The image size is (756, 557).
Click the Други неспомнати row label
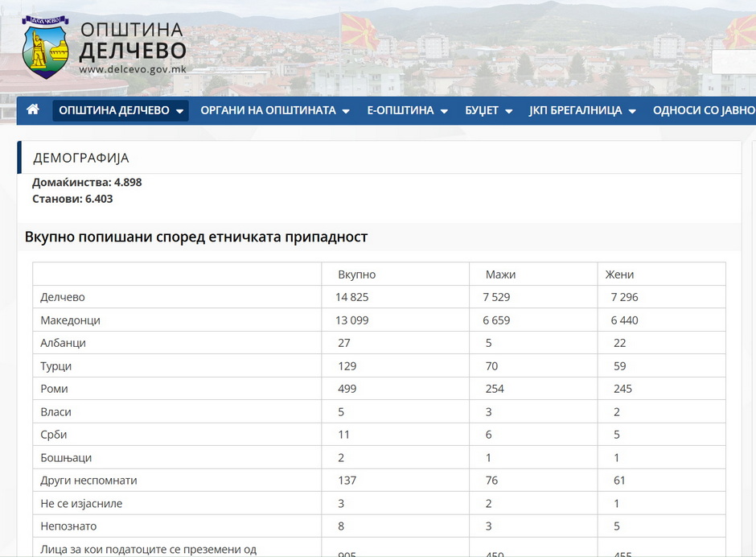(x=88, y=481)
